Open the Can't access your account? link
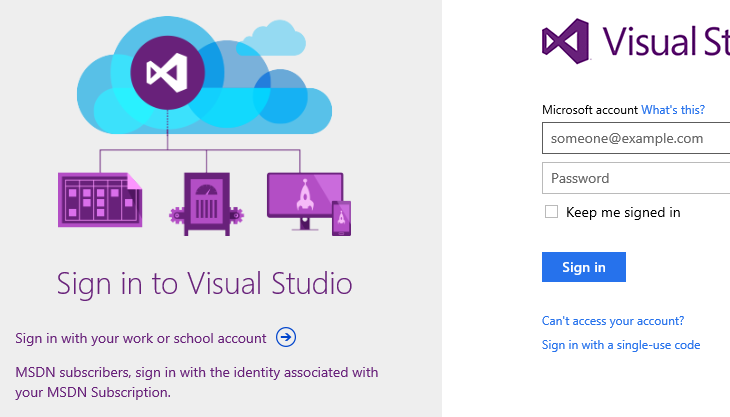Screen dimensions: 730x417 (613, 321)
